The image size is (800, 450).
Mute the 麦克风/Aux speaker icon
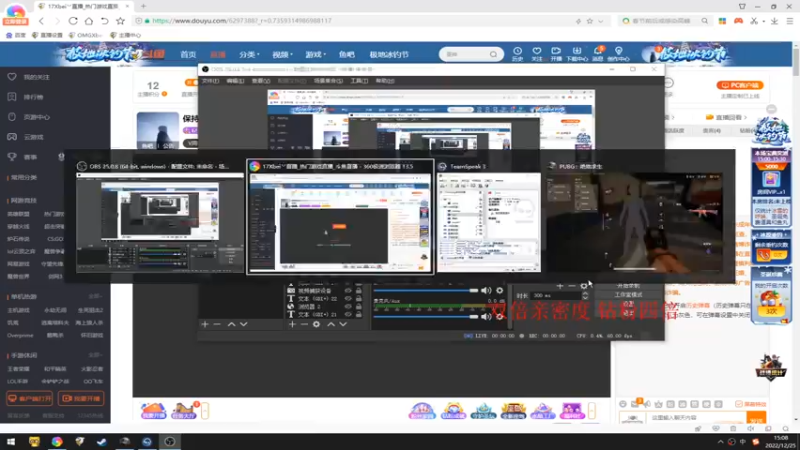click(x=486, y=316)
